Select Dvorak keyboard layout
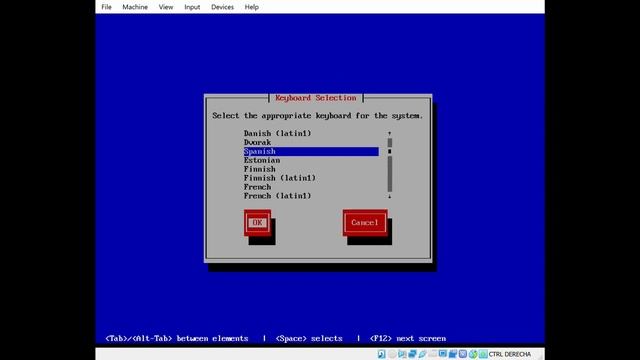 point(258,142)
